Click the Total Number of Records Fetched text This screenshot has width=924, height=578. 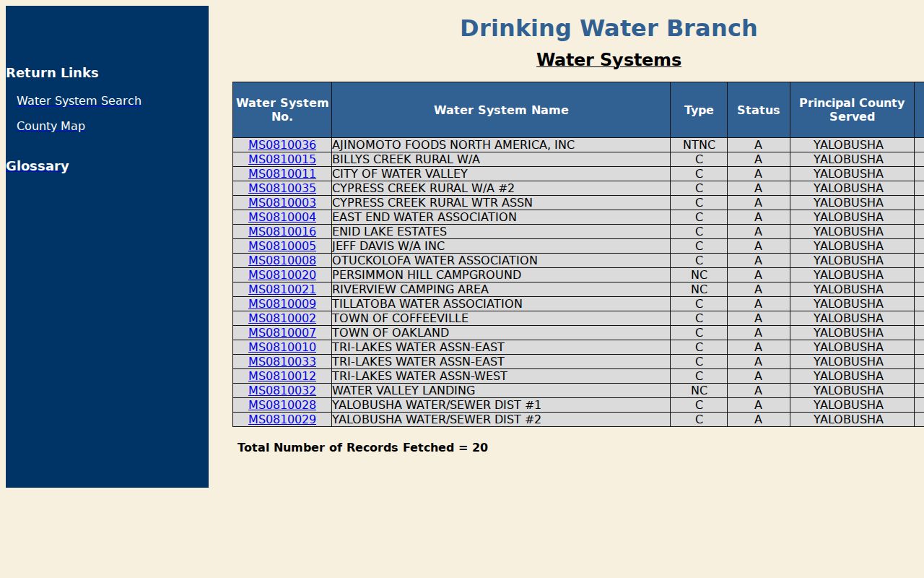pos(362,447)
